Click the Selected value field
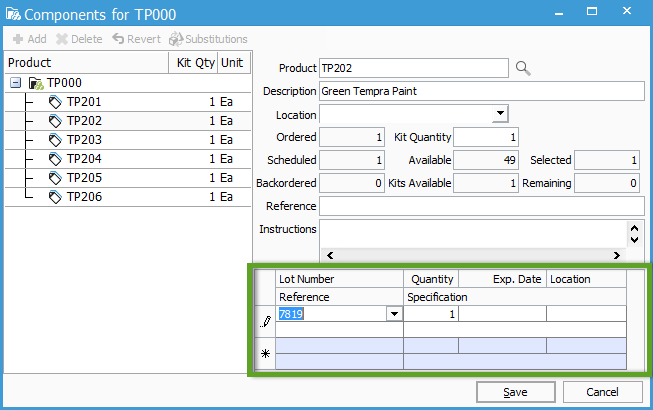The image size is (653, 410). tap(607, 160)
